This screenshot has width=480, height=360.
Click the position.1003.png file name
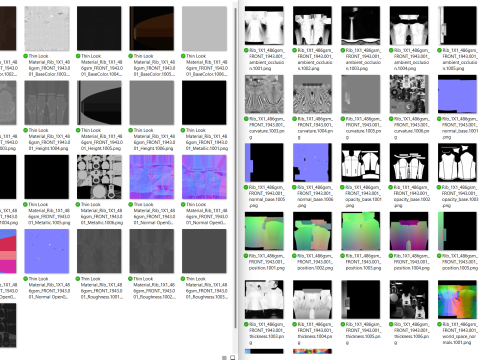click(363, 262)
